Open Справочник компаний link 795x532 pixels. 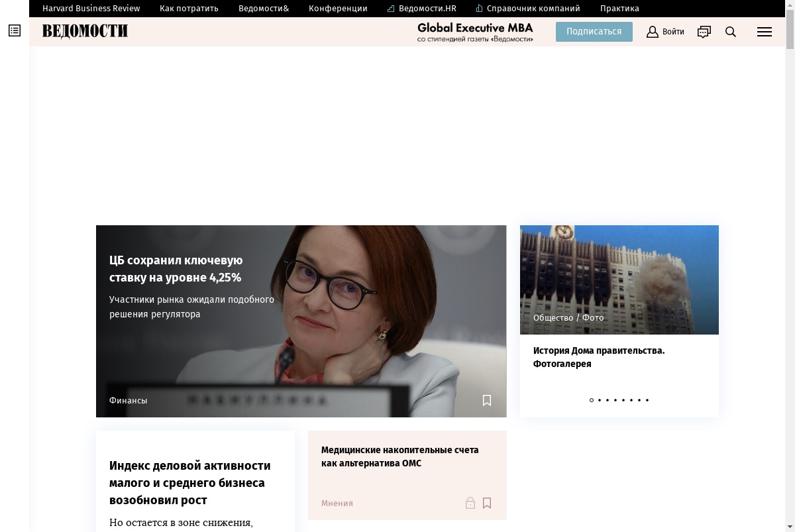[528, 9]
